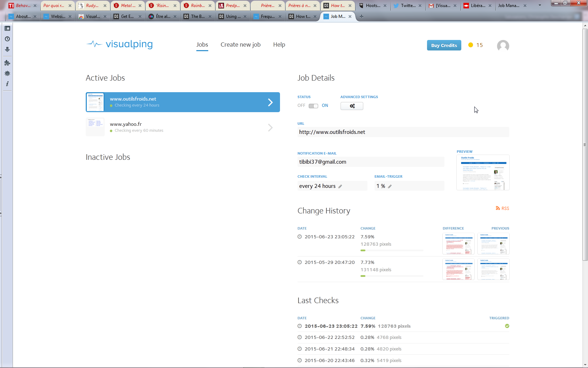Screen dimensions: 588x368
Task: Open previous thumbnail for 2015-05-29 change
Action: point(493,269)
